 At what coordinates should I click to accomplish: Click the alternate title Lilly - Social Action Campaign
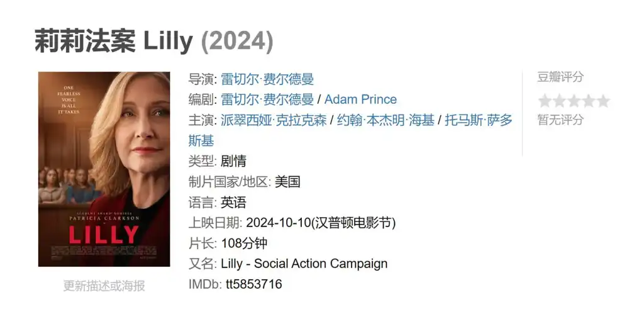point(304,264)
